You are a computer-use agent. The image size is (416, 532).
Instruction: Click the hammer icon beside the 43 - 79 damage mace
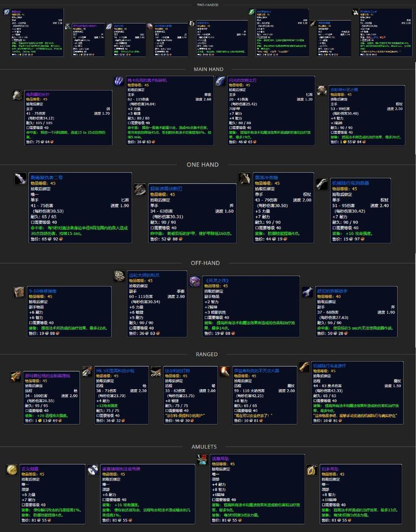[244, 179]
